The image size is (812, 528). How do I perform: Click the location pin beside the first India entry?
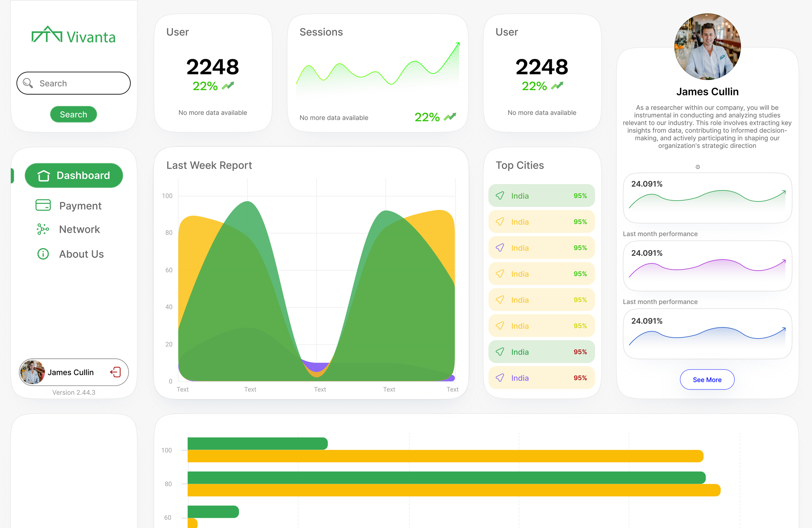point(499,195)
